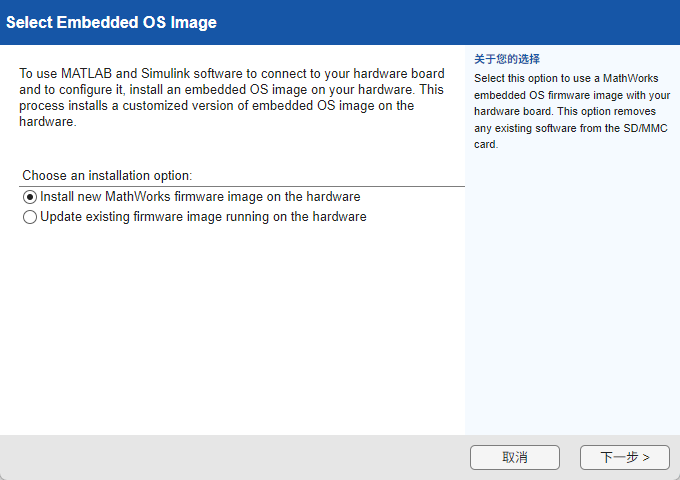Click the 'Choose an installation option:' label
680x480 pixels.
pyautogui.click(x=107, y=175)
